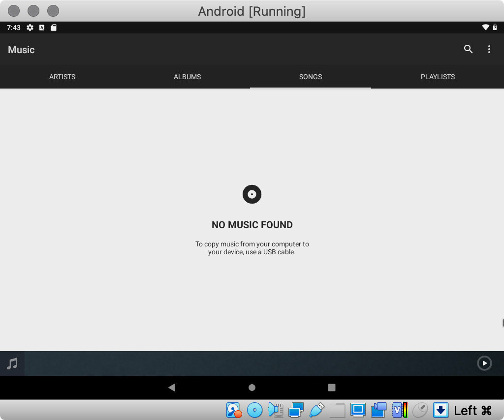Click the Wi-Fi indicator in status bar
This screenshot has width=504, height=420.
tap(485, 28)
